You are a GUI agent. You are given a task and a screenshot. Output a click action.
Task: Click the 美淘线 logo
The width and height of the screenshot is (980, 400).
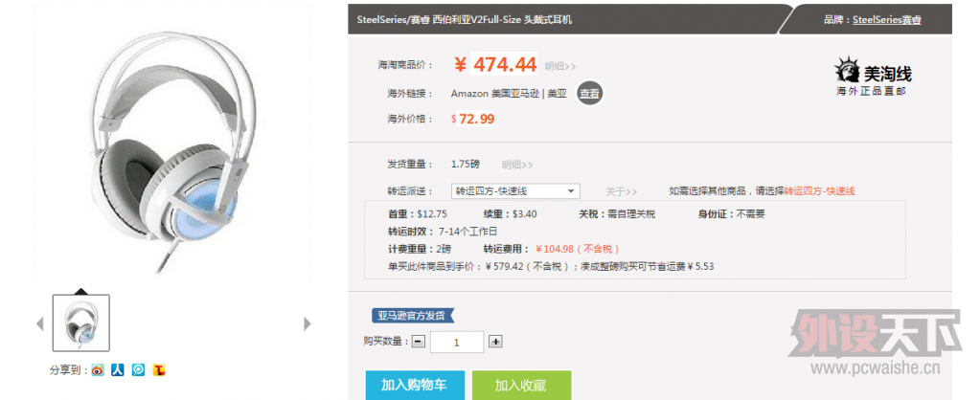pos(873,77)
